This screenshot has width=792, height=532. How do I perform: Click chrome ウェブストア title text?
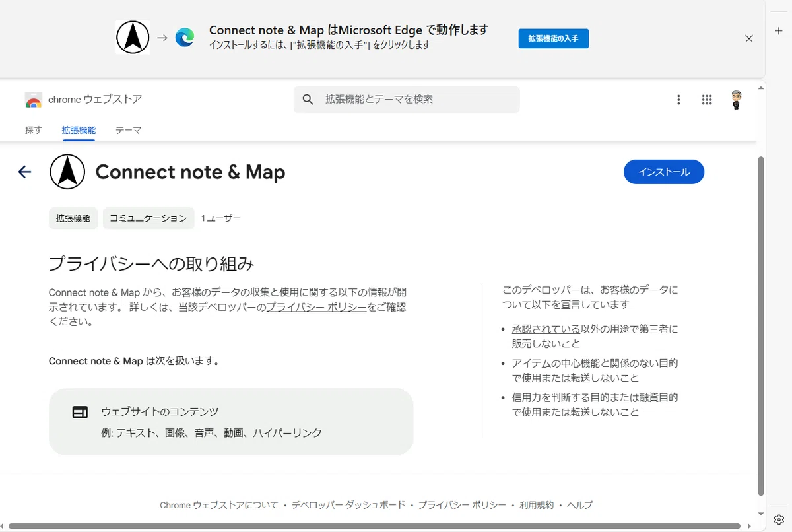(95, 100)
